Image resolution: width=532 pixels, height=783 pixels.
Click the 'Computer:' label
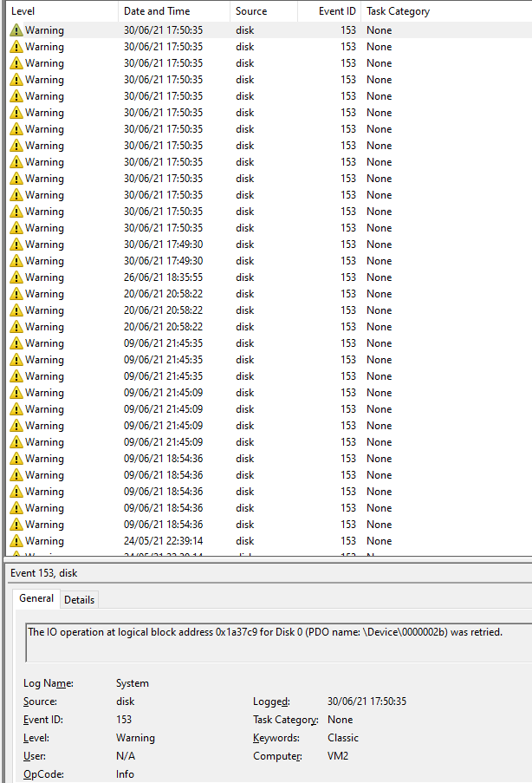(x=277, y=756)
